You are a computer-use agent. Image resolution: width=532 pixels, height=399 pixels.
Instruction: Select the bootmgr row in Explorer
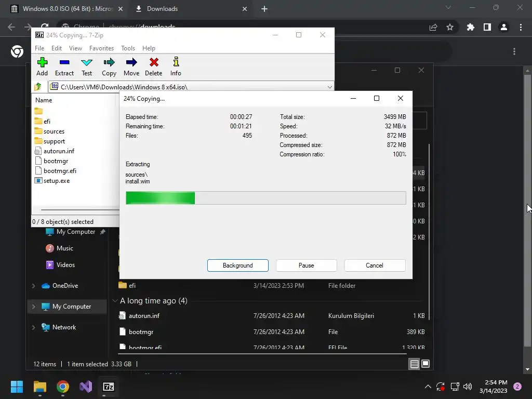(271, 331)
